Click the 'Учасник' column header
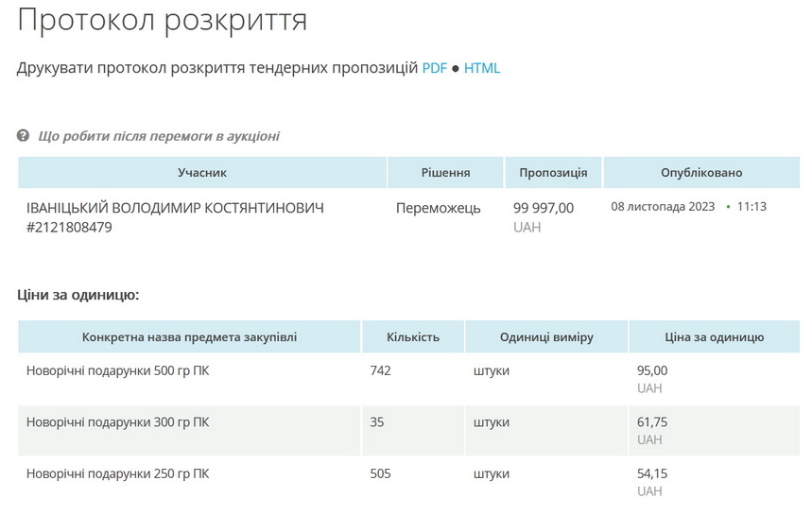Screen dimensions: 812x515 (202, 173)
